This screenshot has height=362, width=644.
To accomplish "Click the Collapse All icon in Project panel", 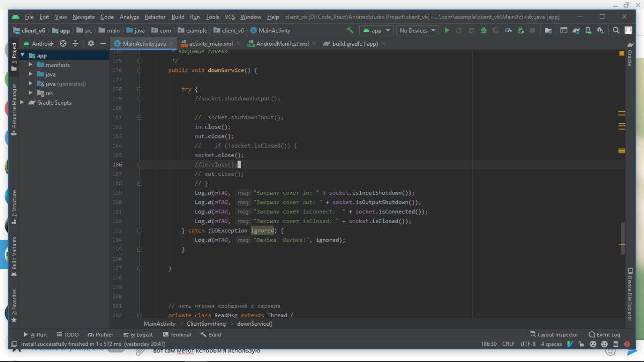I will (75, 43).
